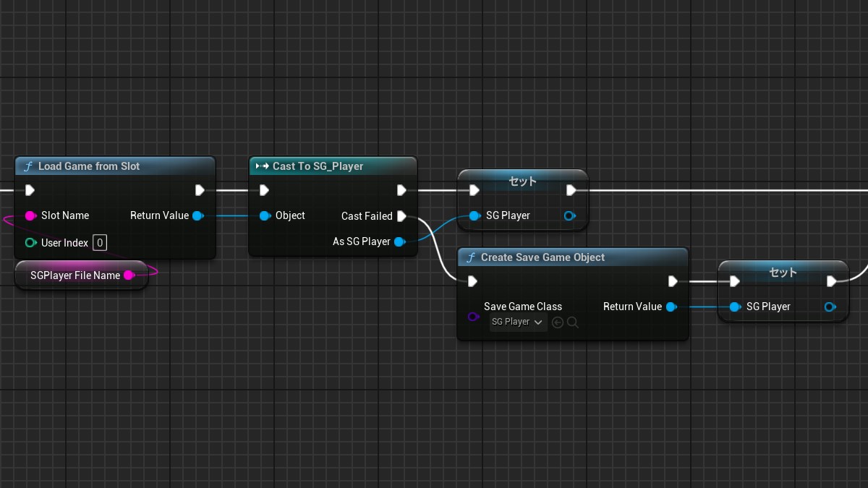The width and height of the screenshot is (868, 488).
Task: Click Load Game Return Value output pin
Action: tap(197, 215)
